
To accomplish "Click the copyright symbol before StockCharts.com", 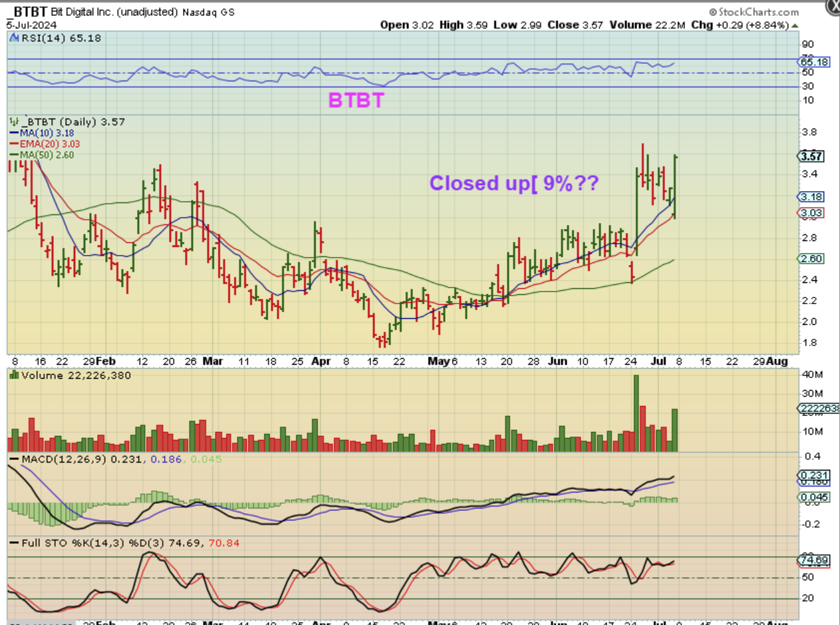I will [x=712, y=12].
